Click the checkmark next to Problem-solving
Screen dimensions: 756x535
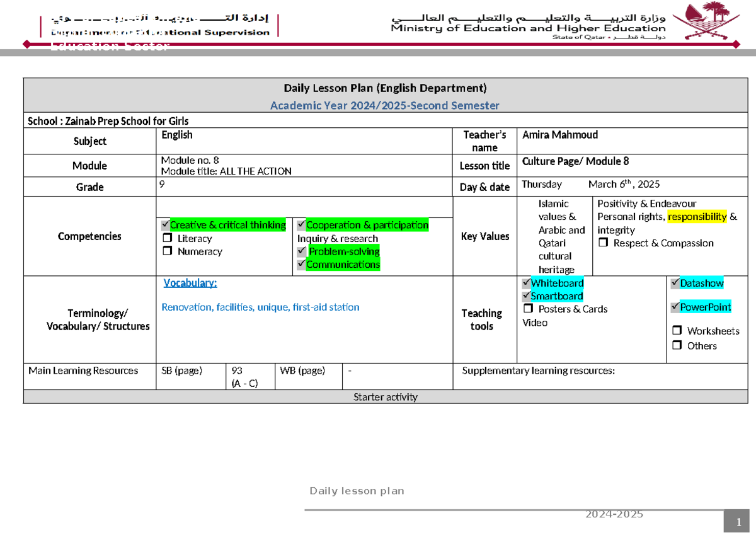coord(301,251)
